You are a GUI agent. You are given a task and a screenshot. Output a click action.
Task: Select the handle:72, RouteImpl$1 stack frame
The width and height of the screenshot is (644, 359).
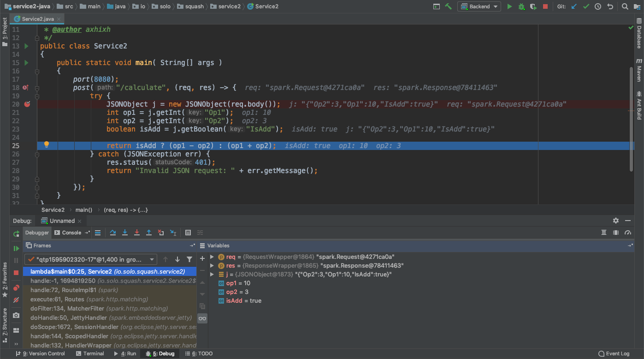(74, 290)
